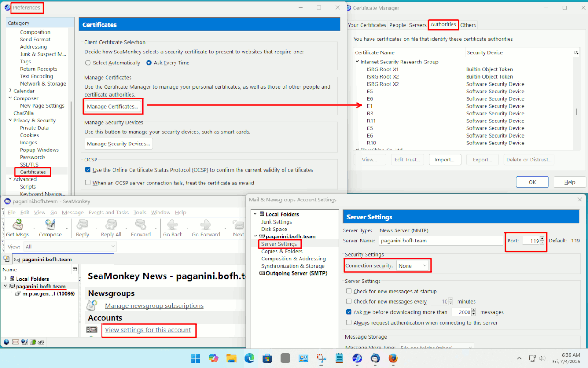Select the 'Select Automatically' radio button
The image size is (588, 368).
coord(88,63)
